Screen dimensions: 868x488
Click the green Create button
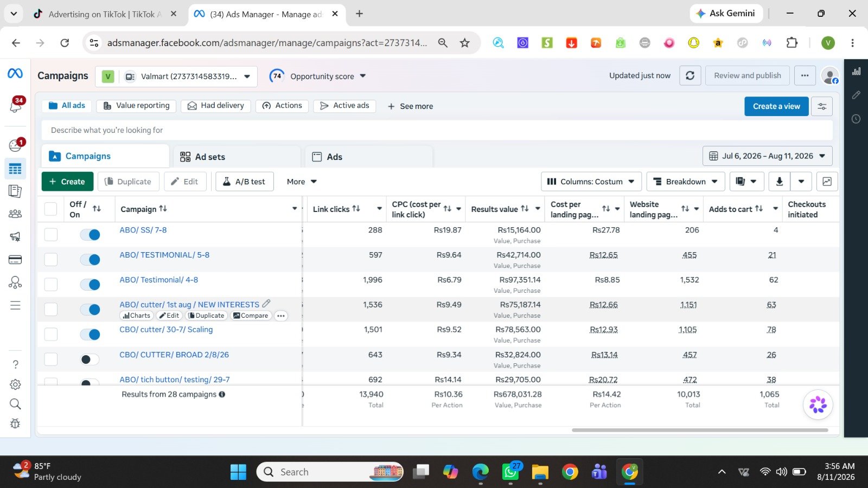tap(67, 182)
